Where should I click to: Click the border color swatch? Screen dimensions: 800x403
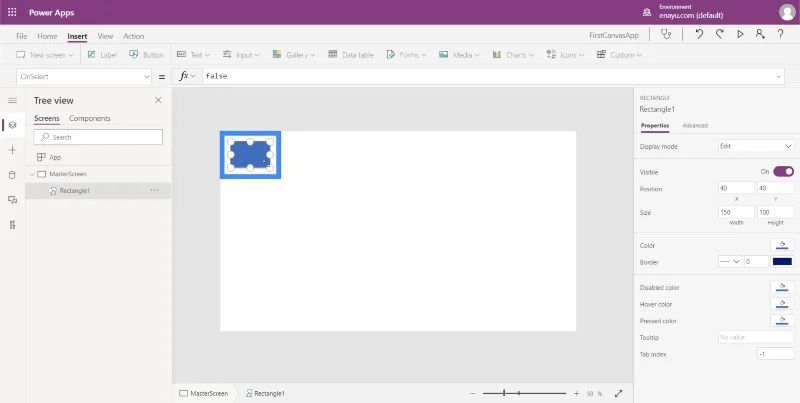tap(782, 262)
